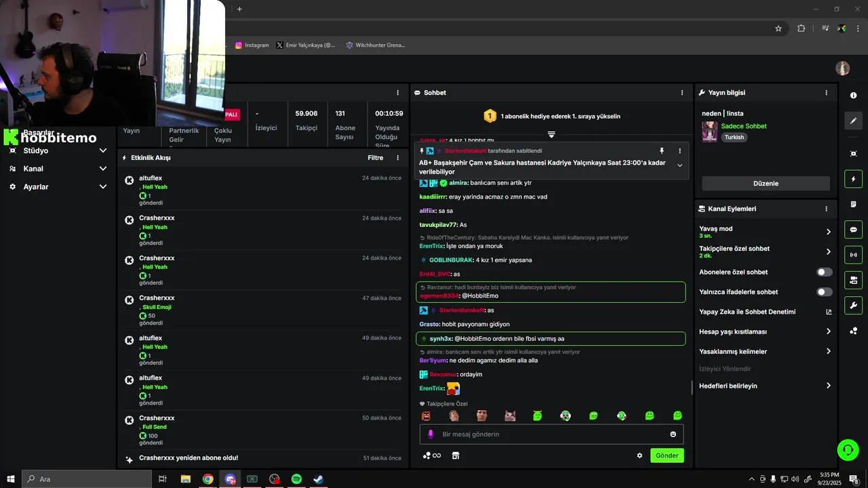The width and height of the screenshot is (868, 488).
Task: Open Spotify from the taskbar
Action: 296,479
